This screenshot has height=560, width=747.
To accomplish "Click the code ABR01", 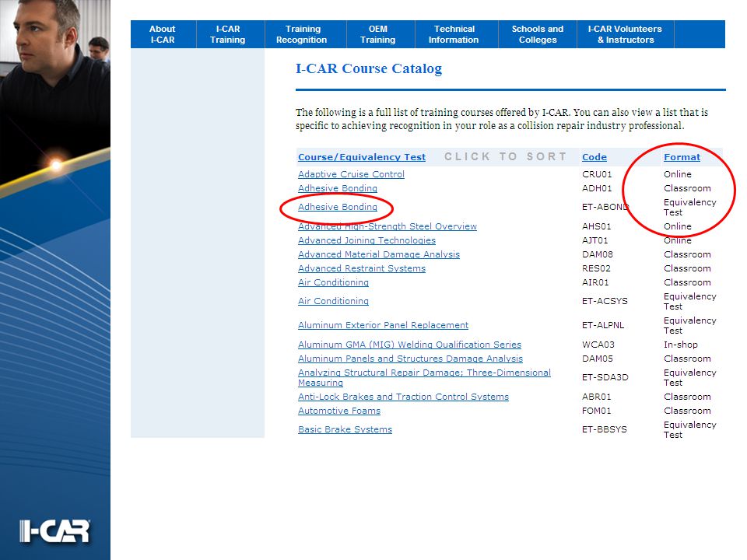I will [597, 397].
